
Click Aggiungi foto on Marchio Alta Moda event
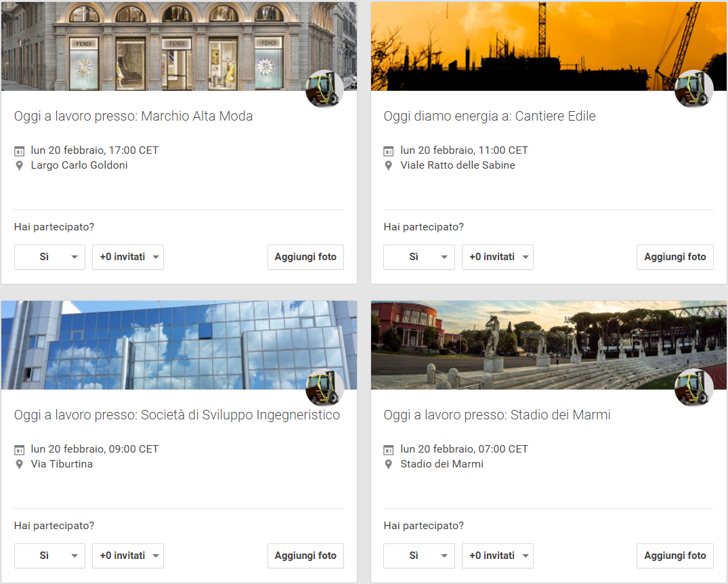(x=305, y=257)
